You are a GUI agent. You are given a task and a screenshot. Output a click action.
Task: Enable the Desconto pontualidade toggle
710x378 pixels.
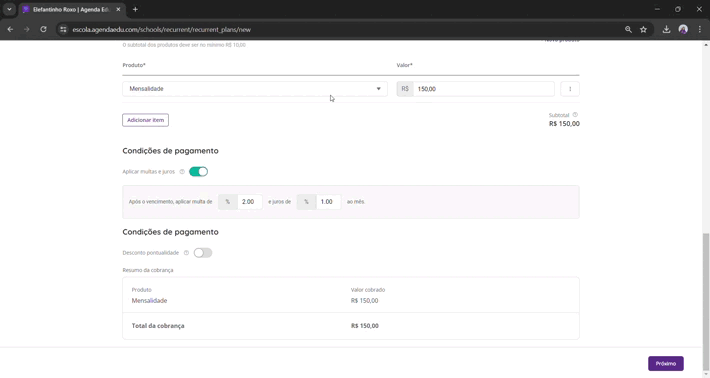(x=203, y=253)
